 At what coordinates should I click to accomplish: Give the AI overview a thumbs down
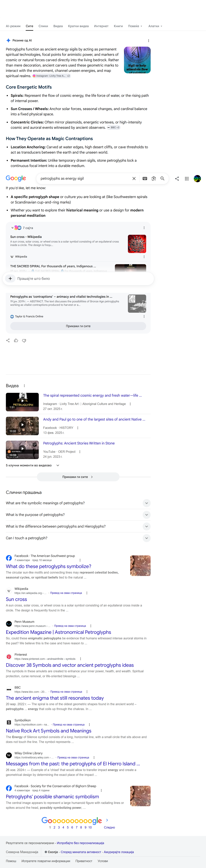(24, 341)
